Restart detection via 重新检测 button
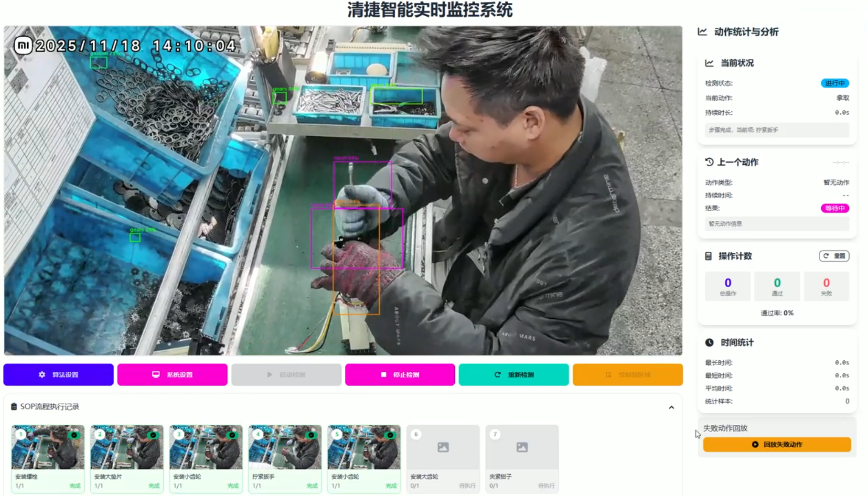Viewport: 868px width, 496px height. click(514, 375)
